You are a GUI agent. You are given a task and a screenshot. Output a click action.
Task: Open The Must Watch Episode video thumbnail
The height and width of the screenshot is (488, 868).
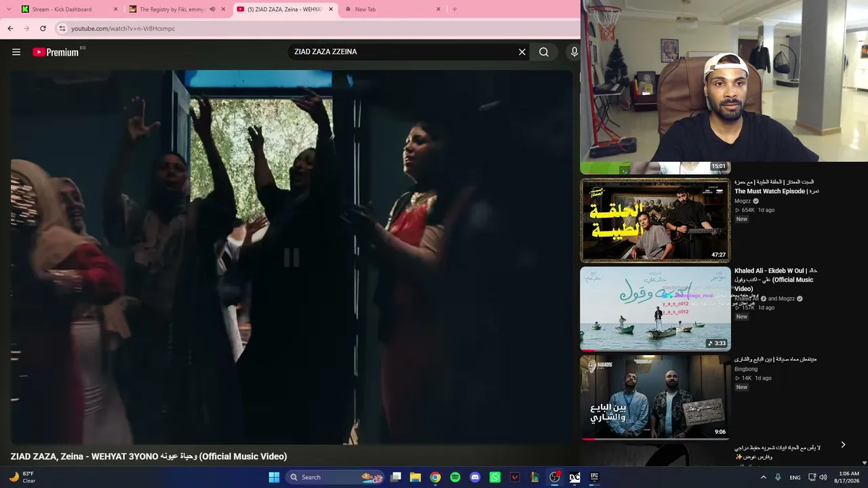tap(655, 220)
